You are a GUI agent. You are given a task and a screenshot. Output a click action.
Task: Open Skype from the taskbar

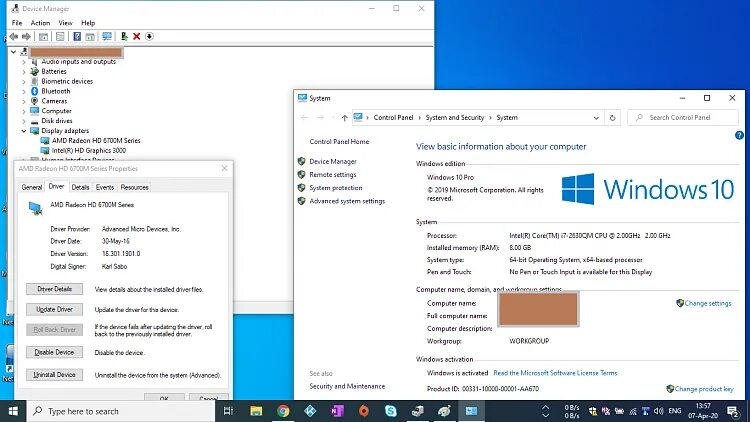[x=391, y=411]
